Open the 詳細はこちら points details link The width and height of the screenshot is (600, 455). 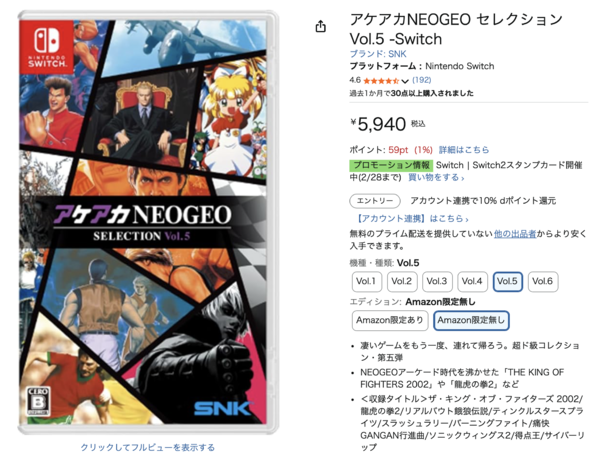click(x=464, y=150)
